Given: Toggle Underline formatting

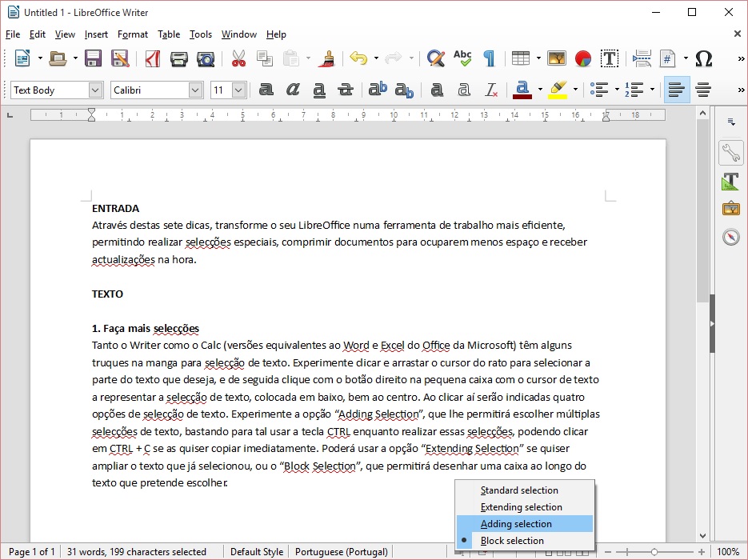Looking at the screenshot, I should tap(319, 90).
